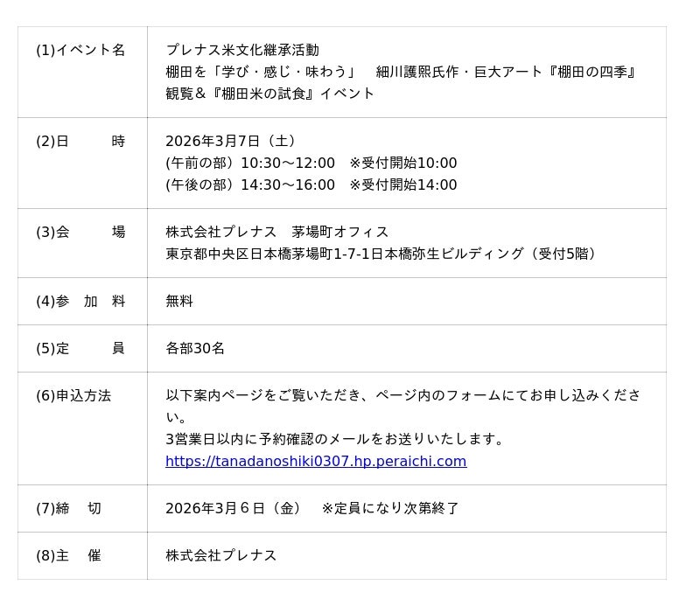Click the date 2026年3月7日（土）
This screenshot has height=606, width=700.
231,142
